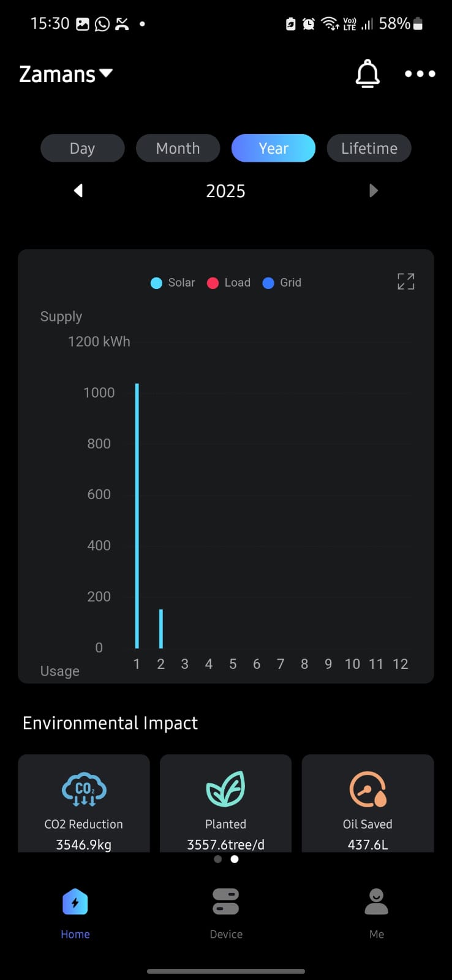The height and width of the screenshot is (980, 452).
Task: Open the Me profile icon
Action: [x=376, y=902]
